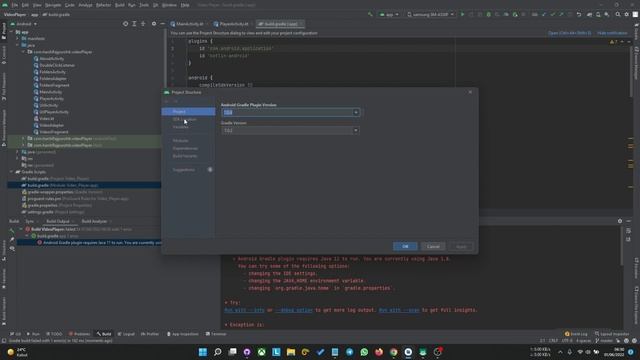This screenshot has width=640, height=360.
Task: Click the rerun build icon in the Build panel
Action: coord(12,231)
